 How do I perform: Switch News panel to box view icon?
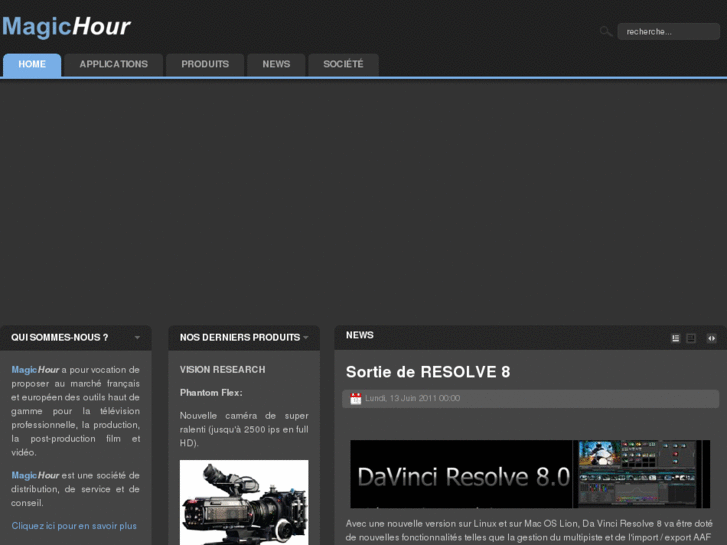click(x=691, y=338)
